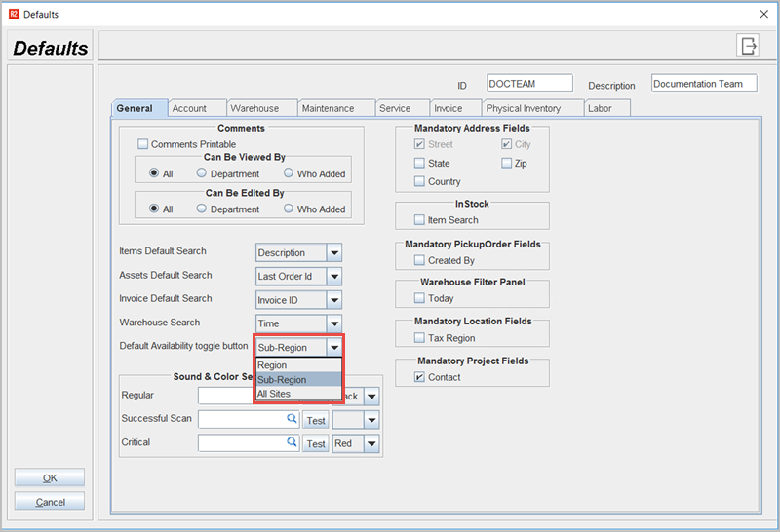The width and height of the screenshot is (780, 532).
Task: Click the search icon in Regular sound field
Action: tap(292, 396)
